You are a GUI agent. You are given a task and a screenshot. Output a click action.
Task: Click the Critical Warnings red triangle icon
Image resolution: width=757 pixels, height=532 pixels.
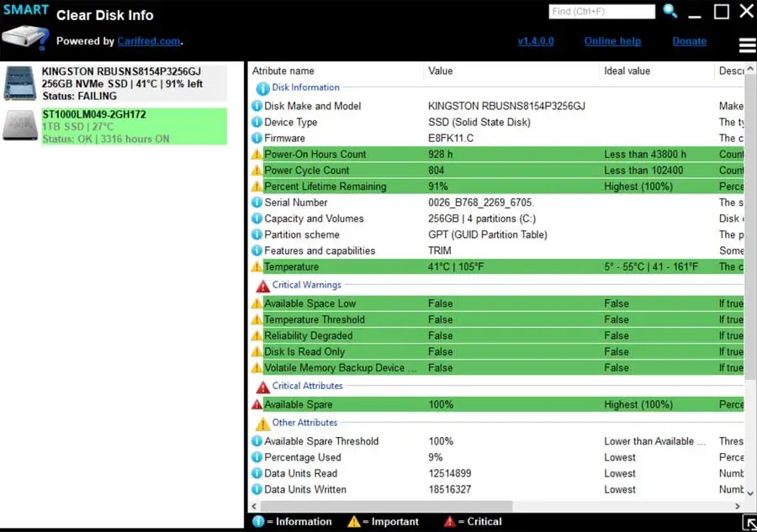(x=262, y=286)
